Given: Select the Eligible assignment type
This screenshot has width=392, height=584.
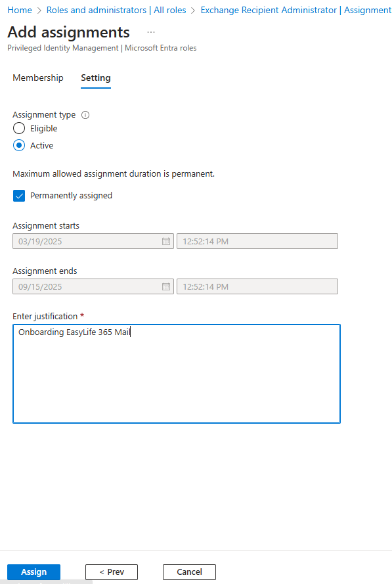Looking at the screenshot, I should pos(19,128).
